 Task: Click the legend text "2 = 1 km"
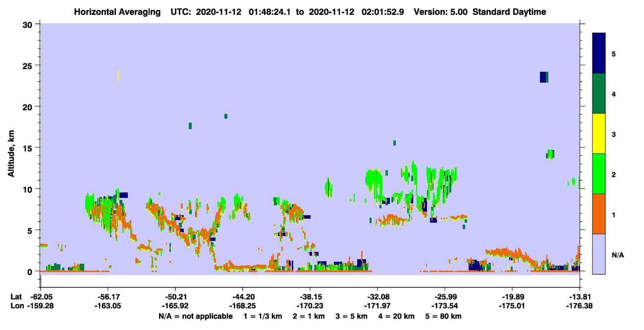point(309,316)
